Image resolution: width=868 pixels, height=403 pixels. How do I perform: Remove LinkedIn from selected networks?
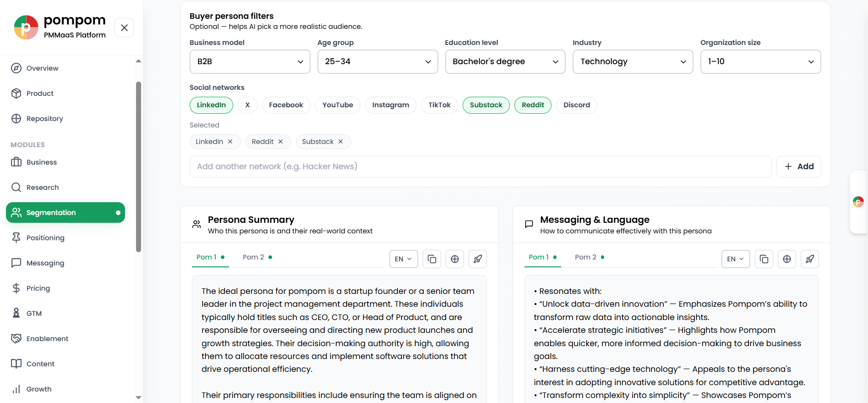pyautogui.click(x=230, y=142)
